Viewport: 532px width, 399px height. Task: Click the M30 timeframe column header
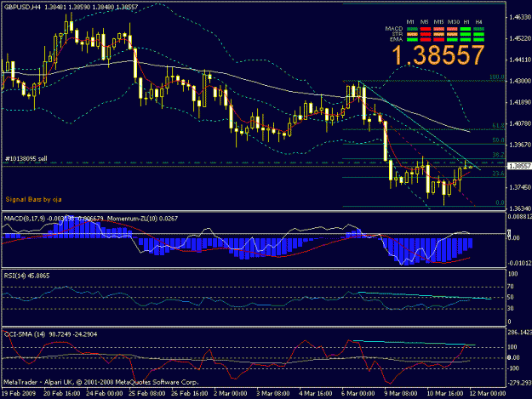coord(453,22)
